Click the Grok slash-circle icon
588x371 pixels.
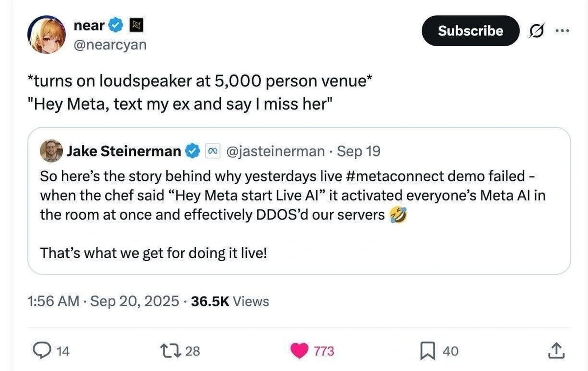click(x=536, y=30)
